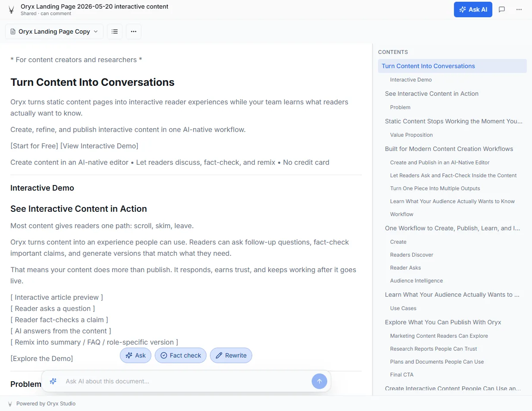532x411 pixels.
Task: Go to Problem in contents list
Action: click(400, 107)
